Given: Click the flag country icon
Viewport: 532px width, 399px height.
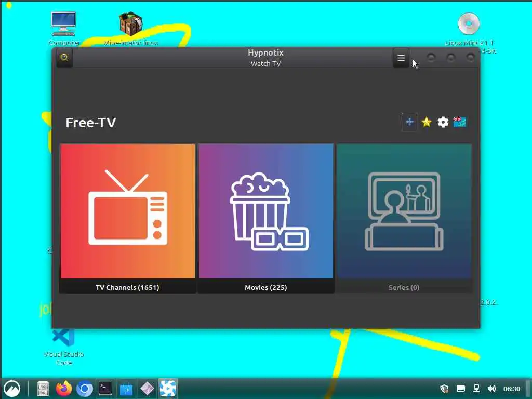Looking at the screenshot, I should 460,122.
